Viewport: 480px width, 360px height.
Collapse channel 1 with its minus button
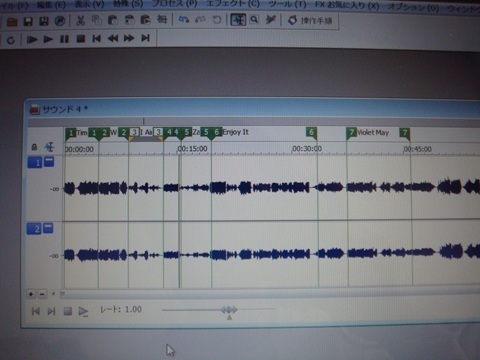[49, 162]
